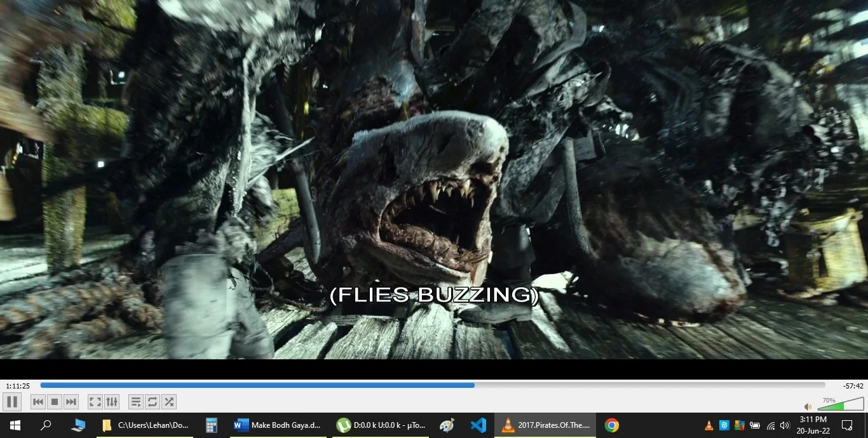Open Google Chrome from the taskbar
Viewport: 868px width, 438px height.
tap(612, 425)
